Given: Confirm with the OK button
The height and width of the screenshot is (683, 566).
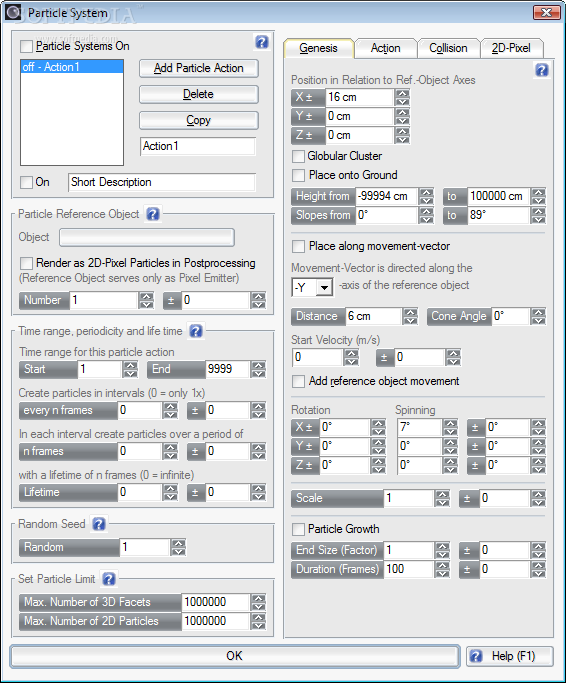Looking at the screenshot, I should coord(235,656).
